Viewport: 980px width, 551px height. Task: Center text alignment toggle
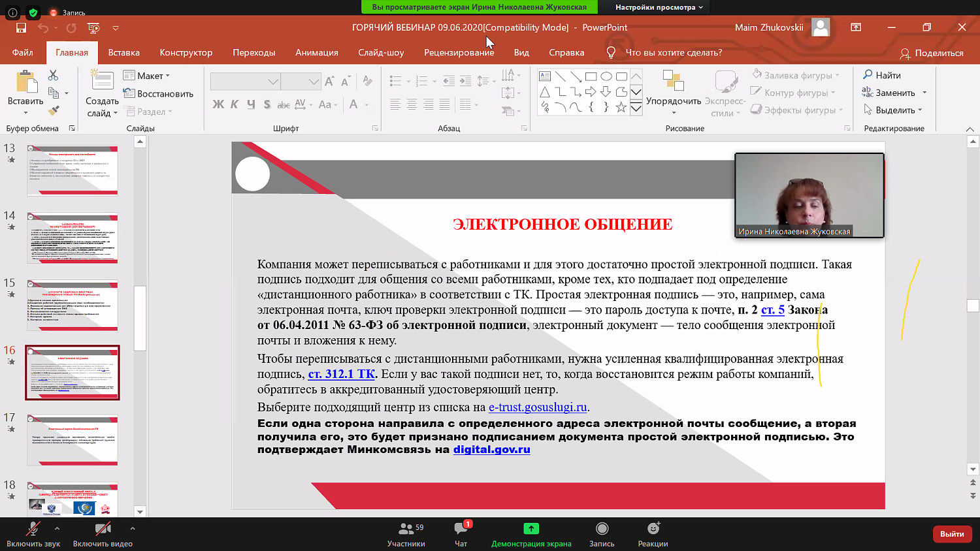pos(412,104)
